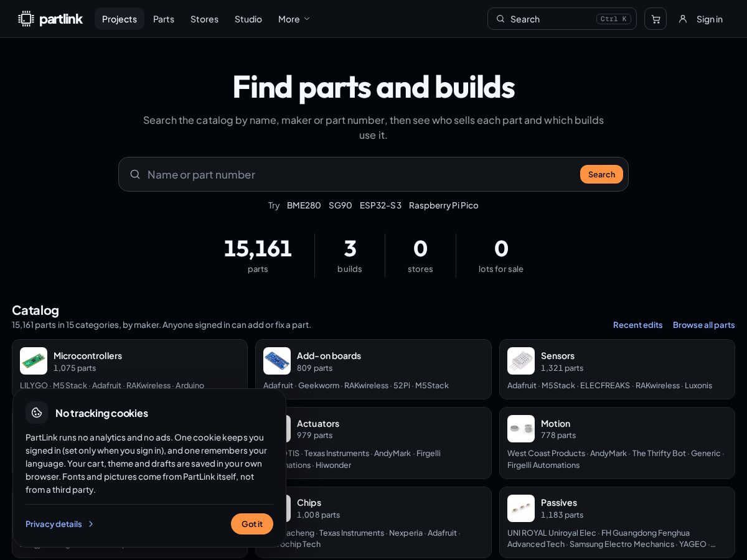Click the Ctrl K shortcut badge
The width and height of the screenshot is (747, 560).
614,19
